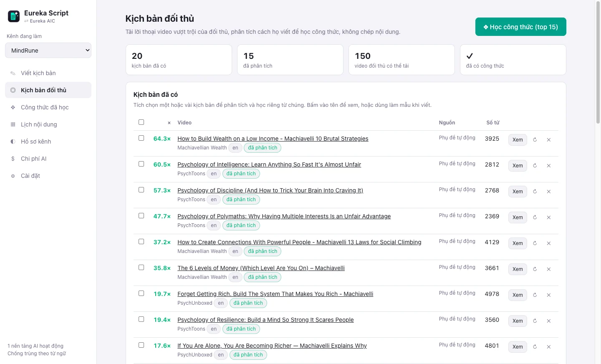The height and width of the screenshot is (364, 601).
Task: Reload the Psychology of Discipline script
Action: click(x=535, y=192)
